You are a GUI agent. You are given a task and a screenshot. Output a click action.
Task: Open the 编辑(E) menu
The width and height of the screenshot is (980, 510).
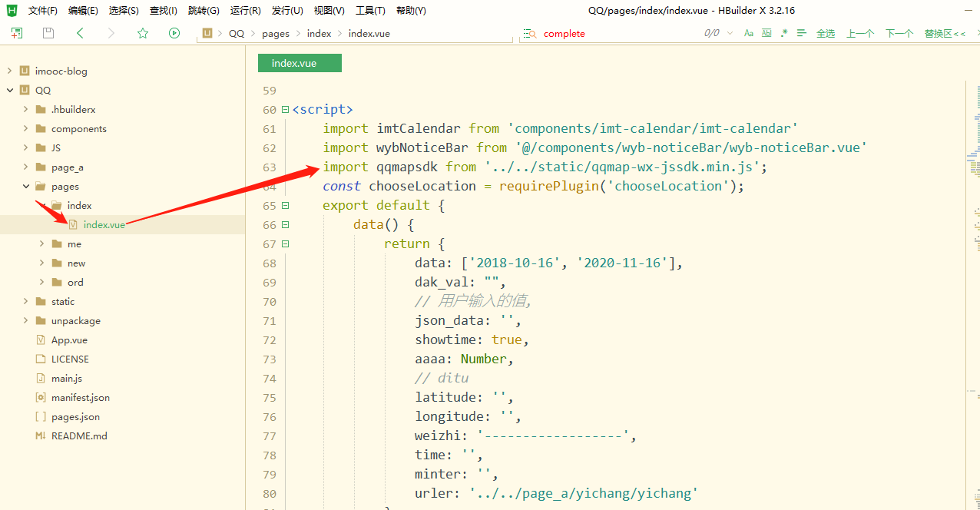pos(83,10)
